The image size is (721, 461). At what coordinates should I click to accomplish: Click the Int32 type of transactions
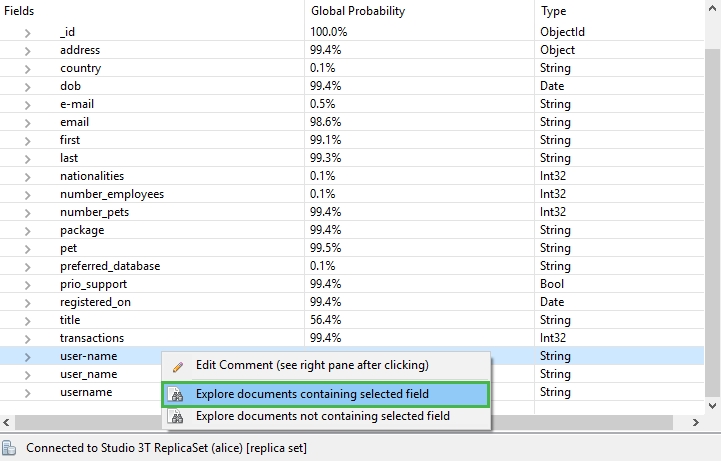tap(553, 338)
